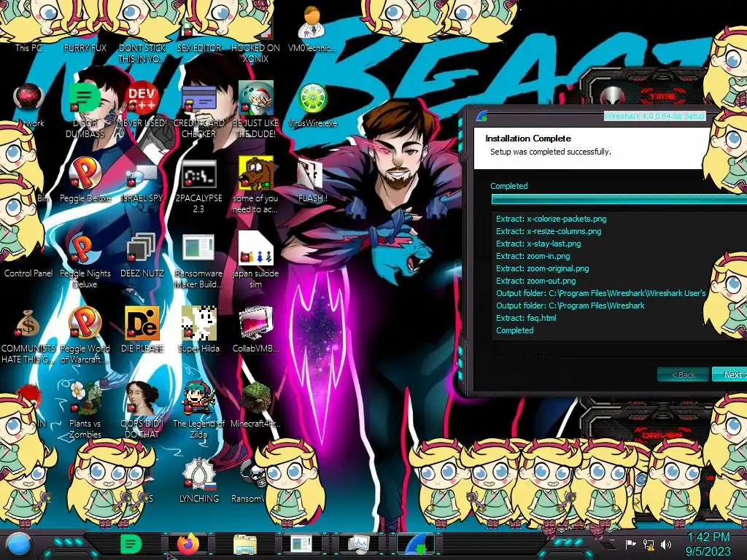Click the Start orb on taskbar
The height and width of the screenshot is (560, 747).
[x=19, y=544]
